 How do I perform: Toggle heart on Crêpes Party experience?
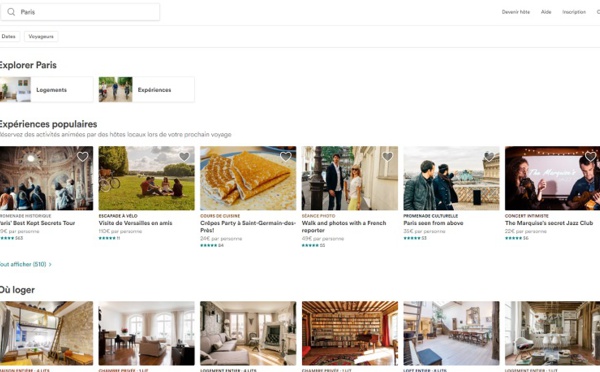(285, 156)
